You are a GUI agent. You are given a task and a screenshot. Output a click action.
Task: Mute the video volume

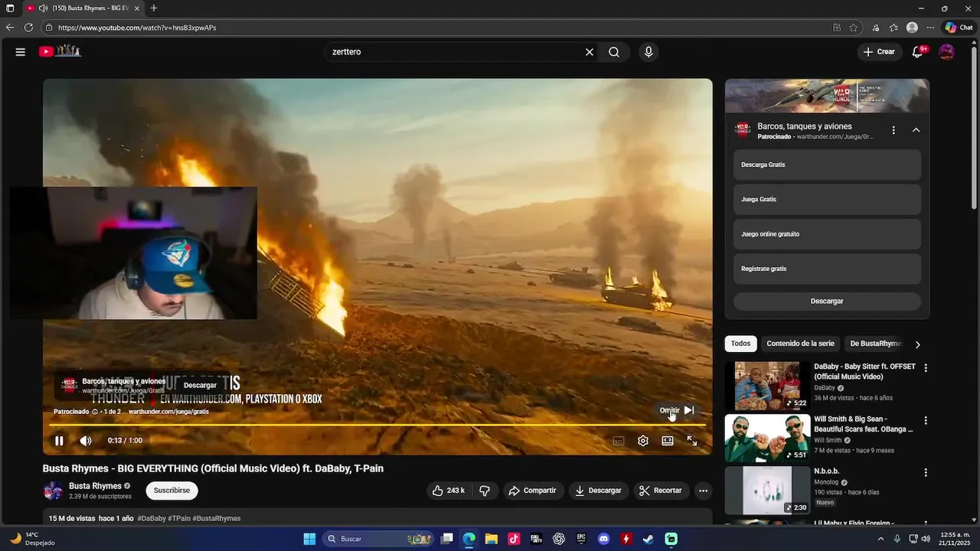point(86,441)
